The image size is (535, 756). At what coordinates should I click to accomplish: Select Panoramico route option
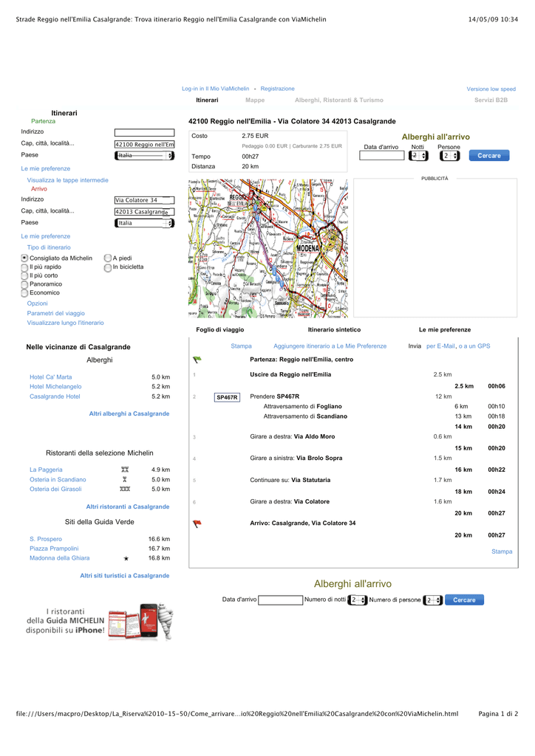click(x=24, y=284)
